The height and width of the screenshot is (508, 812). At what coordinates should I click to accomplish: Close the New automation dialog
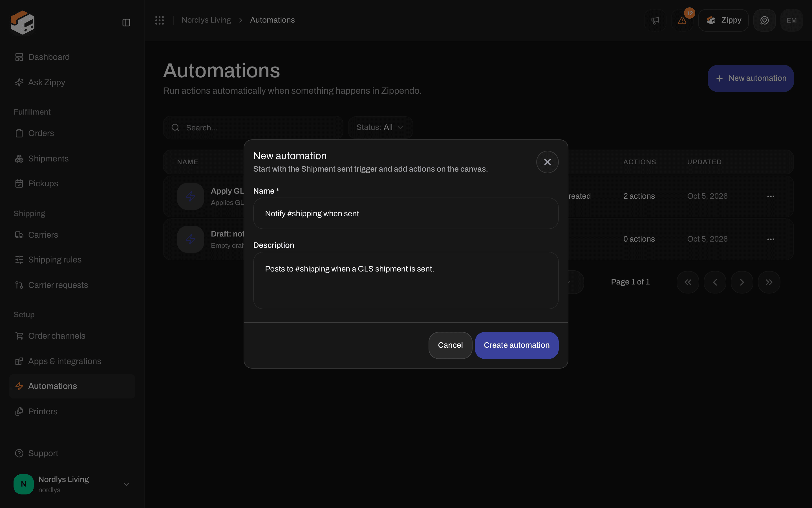click(547, 162)
